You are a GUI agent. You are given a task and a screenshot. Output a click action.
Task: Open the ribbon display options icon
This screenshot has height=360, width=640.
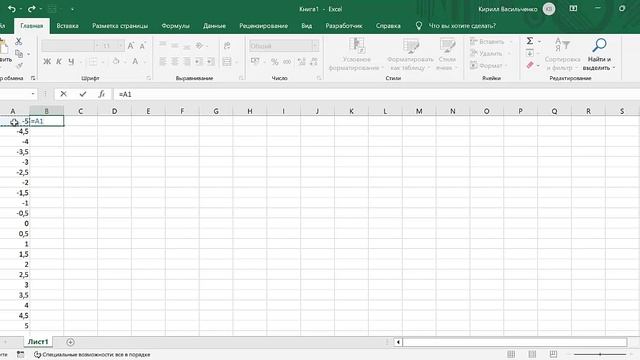(573, 8)
